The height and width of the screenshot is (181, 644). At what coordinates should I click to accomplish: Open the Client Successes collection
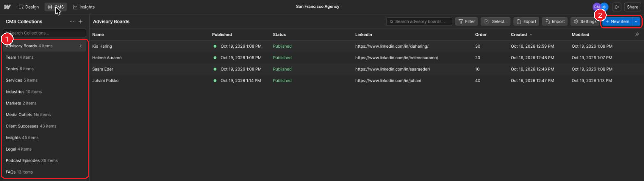point(45,126)
